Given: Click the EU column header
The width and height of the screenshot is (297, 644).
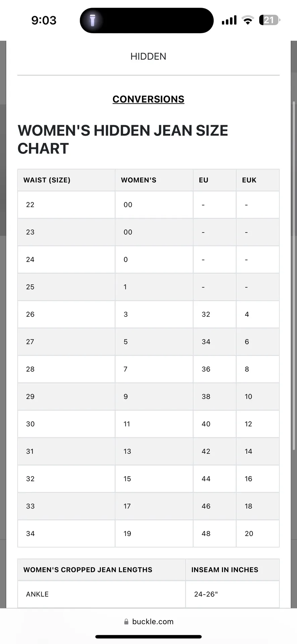Looking at the screenshot, I should 203,180.
